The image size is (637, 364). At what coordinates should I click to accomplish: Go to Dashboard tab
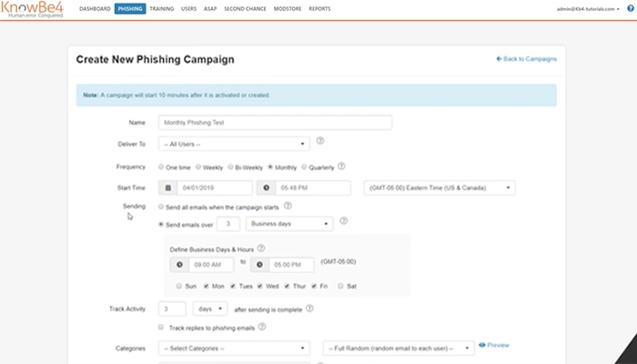(x=95, y=8)
